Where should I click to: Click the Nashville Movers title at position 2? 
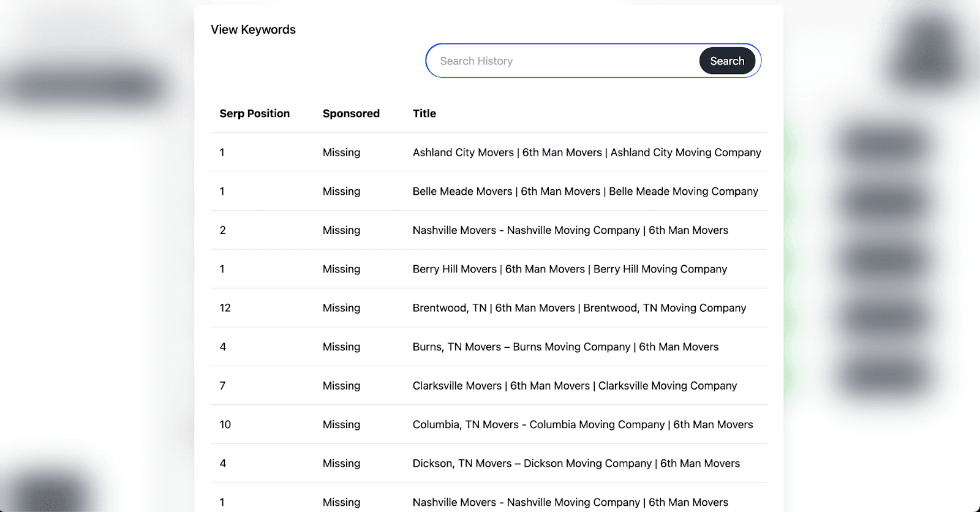pyautogui.click(x=570, y=230)
